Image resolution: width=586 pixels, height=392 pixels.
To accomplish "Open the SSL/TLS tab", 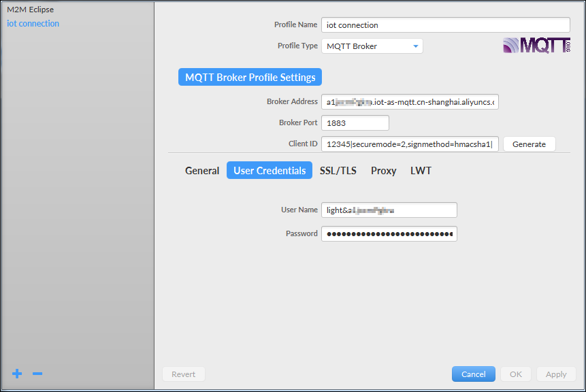I will tap(338, 171).
